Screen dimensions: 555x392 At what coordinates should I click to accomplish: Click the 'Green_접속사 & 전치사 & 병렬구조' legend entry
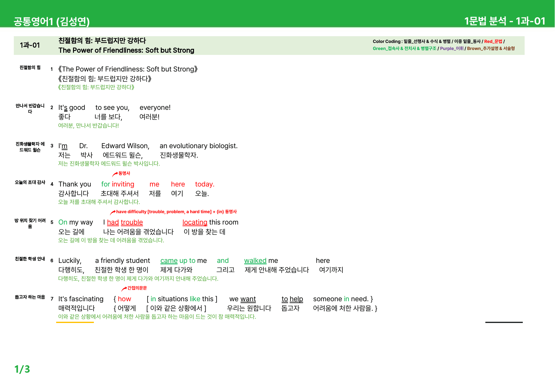point(404,48)
